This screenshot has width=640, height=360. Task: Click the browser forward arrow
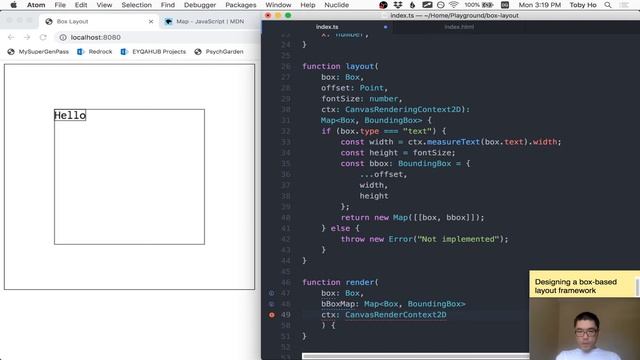point(27,37)
